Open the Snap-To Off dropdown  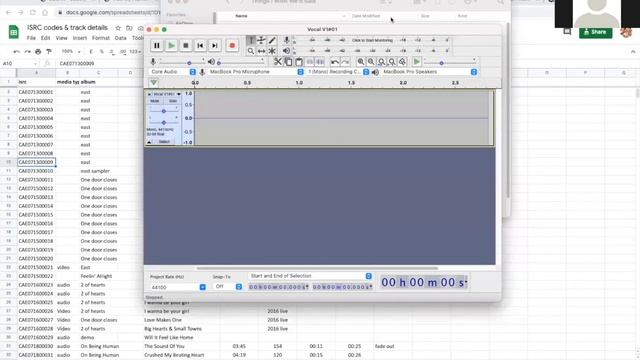(227, 287)
